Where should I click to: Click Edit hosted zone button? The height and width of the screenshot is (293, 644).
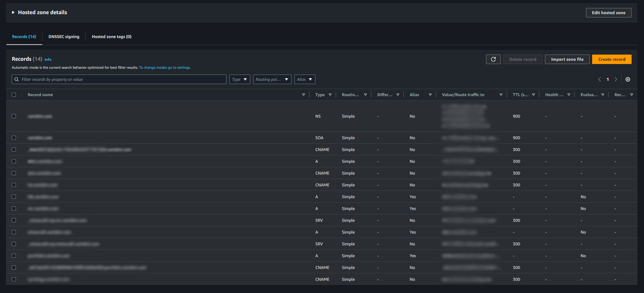coord(608,13)
